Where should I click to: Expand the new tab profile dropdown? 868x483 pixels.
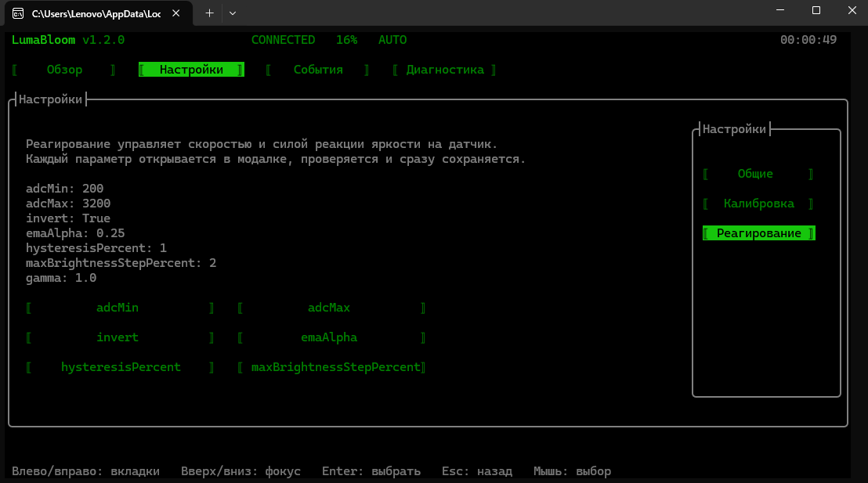(233, 13)
